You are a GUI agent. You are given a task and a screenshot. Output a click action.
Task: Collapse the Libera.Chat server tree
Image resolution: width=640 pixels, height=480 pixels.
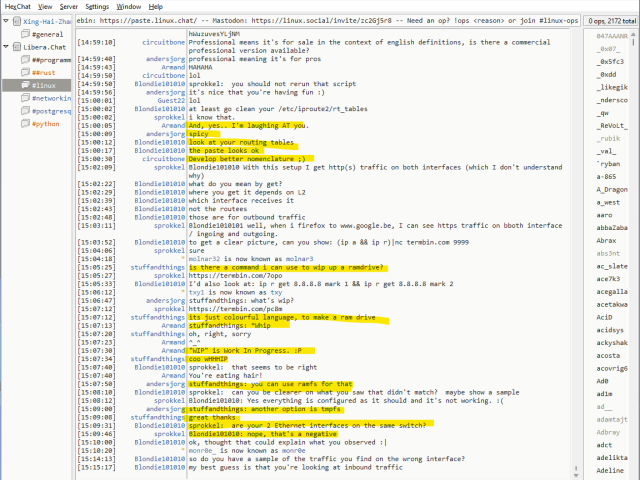pos(5,47)
